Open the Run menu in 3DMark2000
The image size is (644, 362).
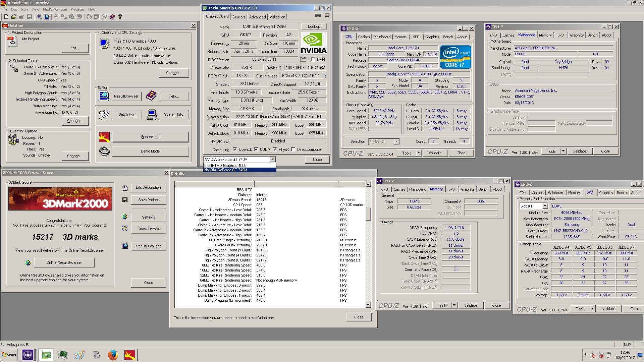pyautogui.click(x=24, y=9)
